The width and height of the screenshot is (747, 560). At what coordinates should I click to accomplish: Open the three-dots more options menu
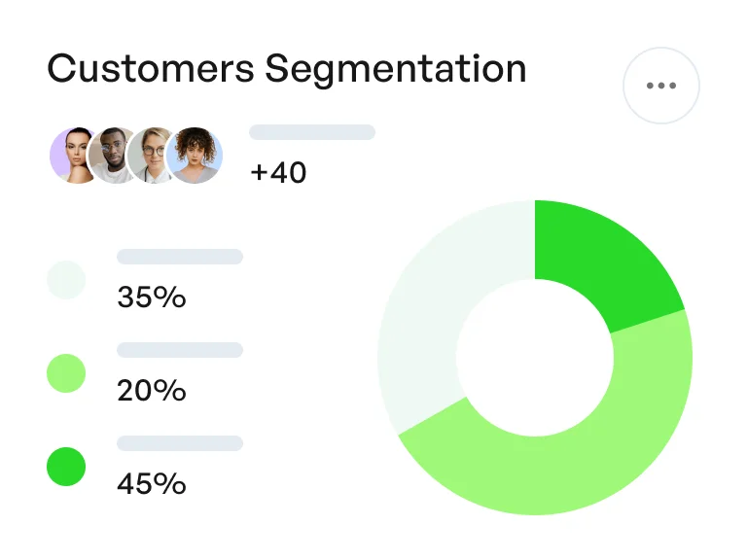tap(661, 86)
